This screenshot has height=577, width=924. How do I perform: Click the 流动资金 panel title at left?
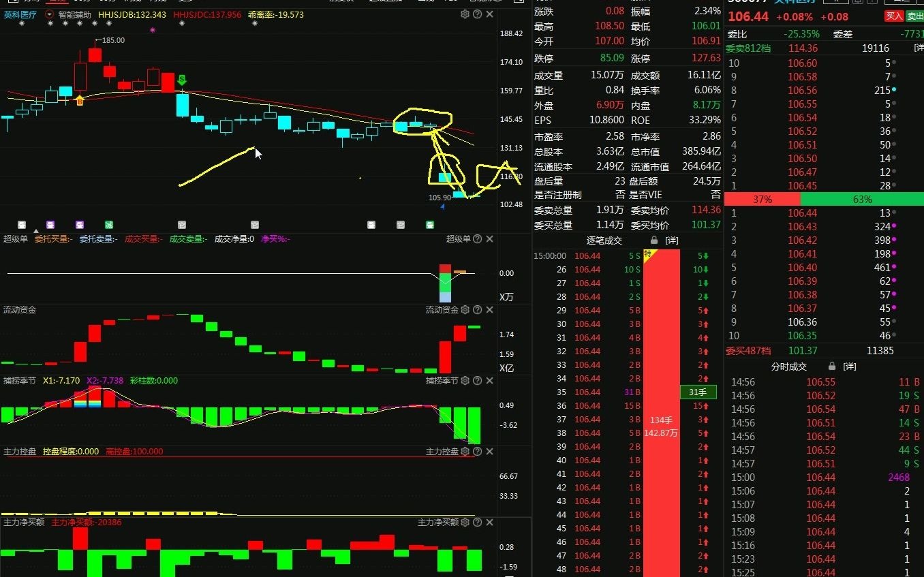pyautogui.click(x=20, y=310)
